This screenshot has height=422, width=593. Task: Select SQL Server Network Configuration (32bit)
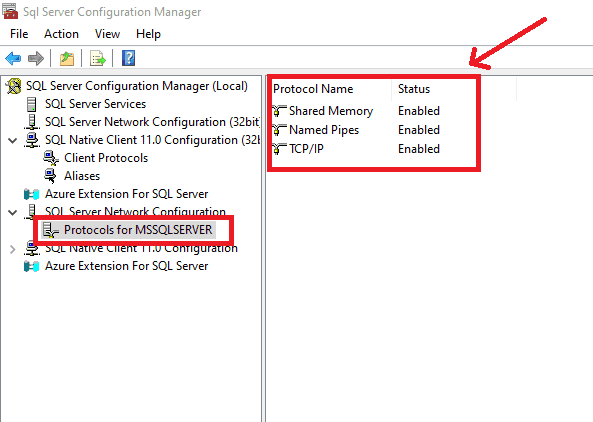[152, 122]
